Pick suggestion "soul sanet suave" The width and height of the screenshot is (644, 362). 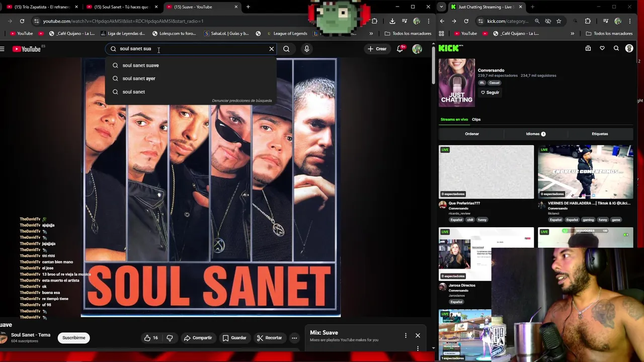coord(191,65)
